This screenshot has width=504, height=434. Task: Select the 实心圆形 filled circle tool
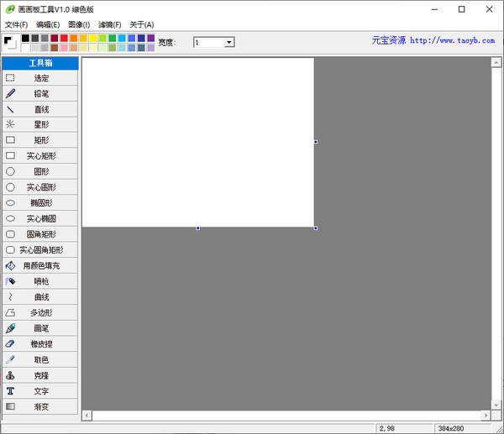tap(40, 187)
